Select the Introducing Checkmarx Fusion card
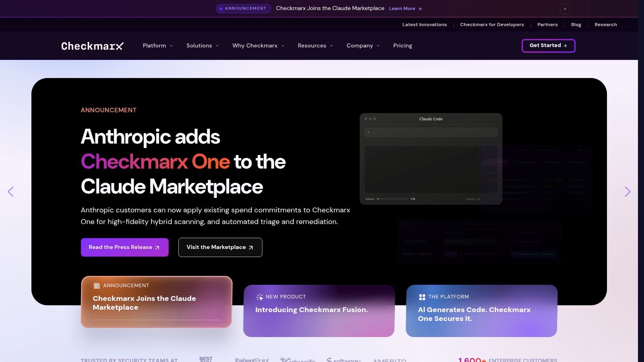 319,311
